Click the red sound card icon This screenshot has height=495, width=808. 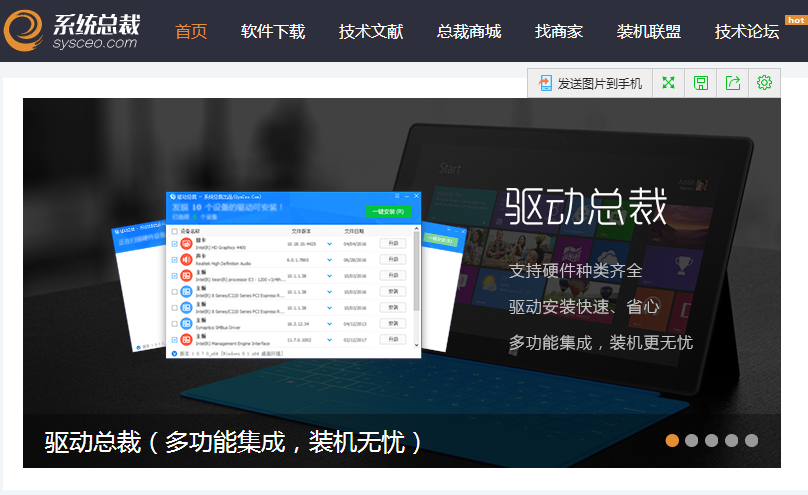pos(187,260)
